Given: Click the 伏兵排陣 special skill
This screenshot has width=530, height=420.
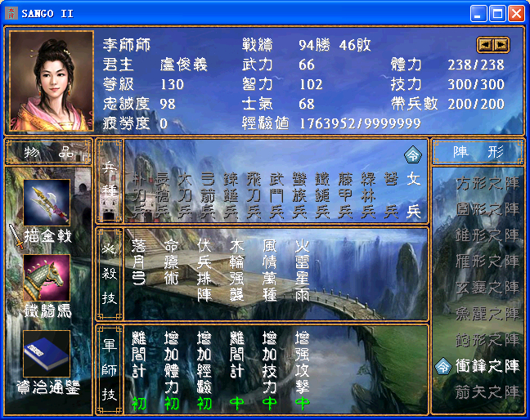Looking at the screenshot, I should click(x=204, y=270).
